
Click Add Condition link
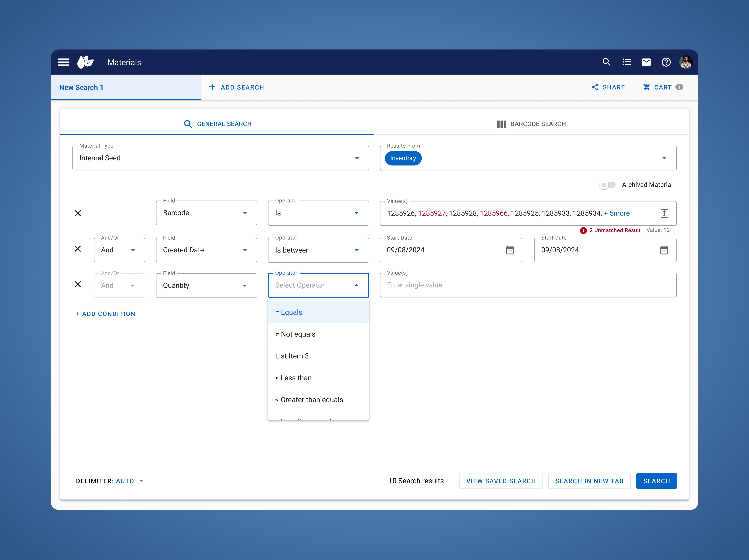click(106, 314)
